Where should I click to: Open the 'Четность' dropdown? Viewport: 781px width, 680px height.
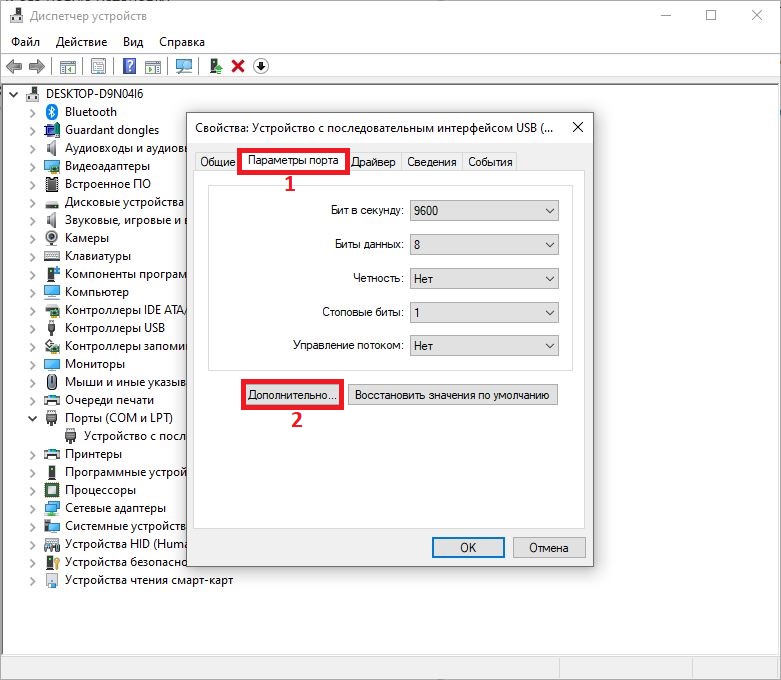(483, 279)
